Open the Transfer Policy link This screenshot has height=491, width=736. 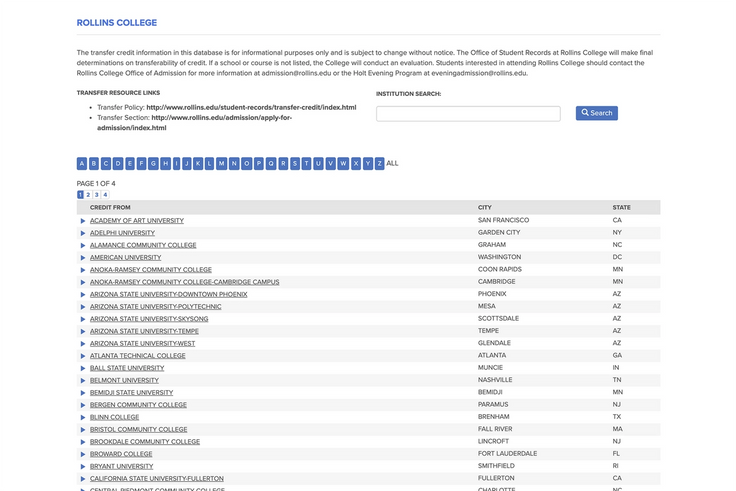[x=251, y=107]
